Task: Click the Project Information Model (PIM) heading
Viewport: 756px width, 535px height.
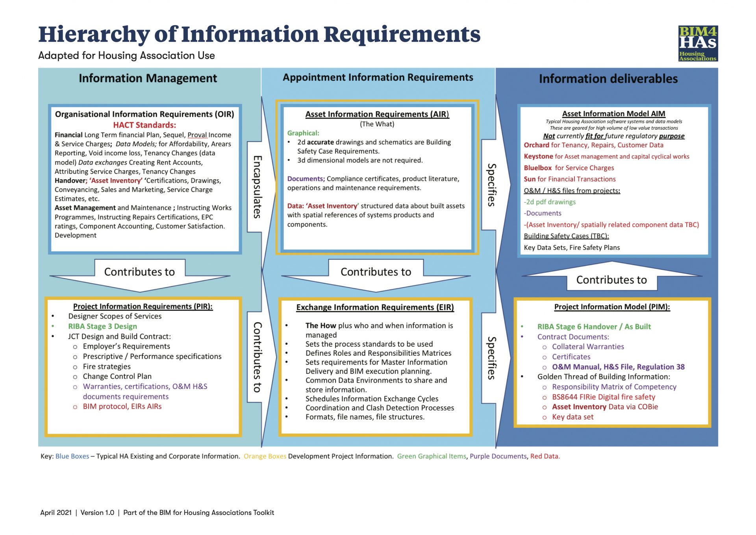Action: 612,307
